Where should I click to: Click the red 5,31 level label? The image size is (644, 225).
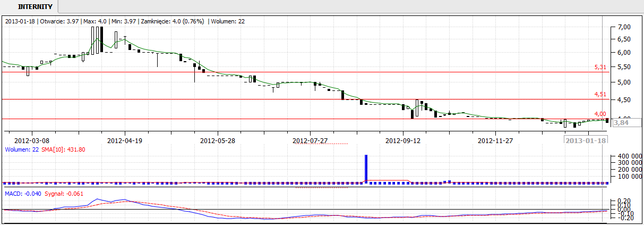coord(600,68)
